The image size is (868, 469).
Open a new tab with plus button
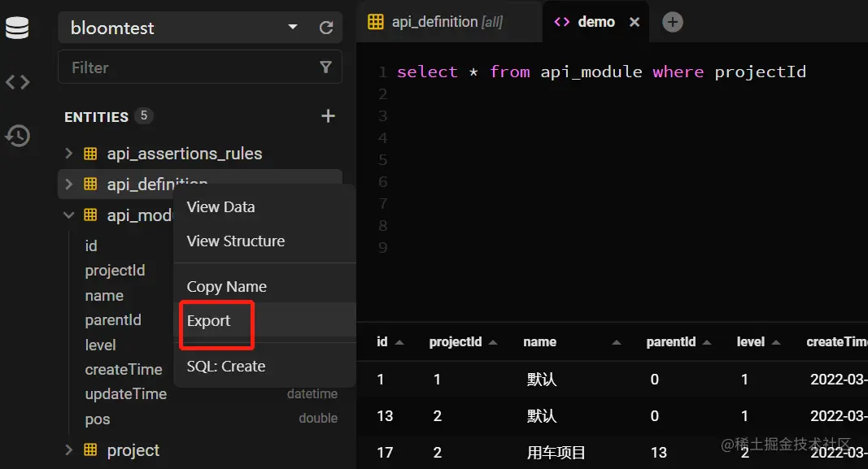(x=673, y=22)
